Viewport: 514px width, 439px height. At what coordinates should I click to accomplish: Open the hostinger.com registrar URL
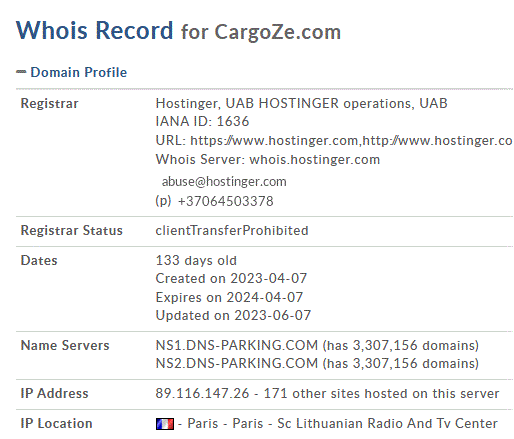point(274,141)
